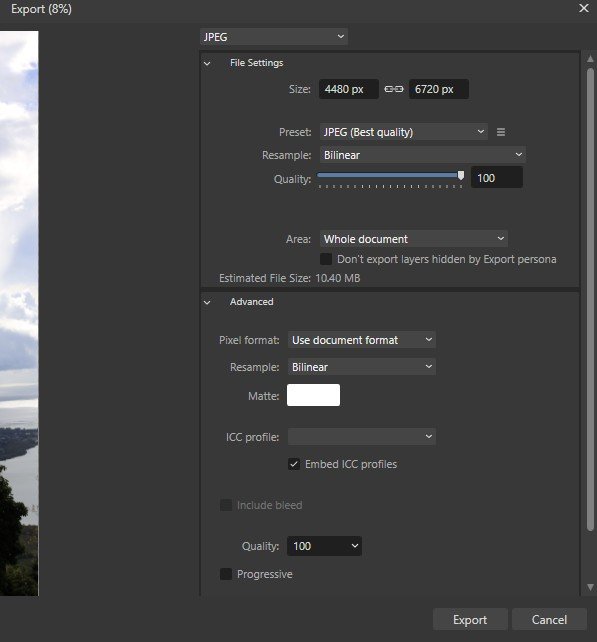Click the Export button
The height and width of the screenshot is (642, 597).
(470, 619)
